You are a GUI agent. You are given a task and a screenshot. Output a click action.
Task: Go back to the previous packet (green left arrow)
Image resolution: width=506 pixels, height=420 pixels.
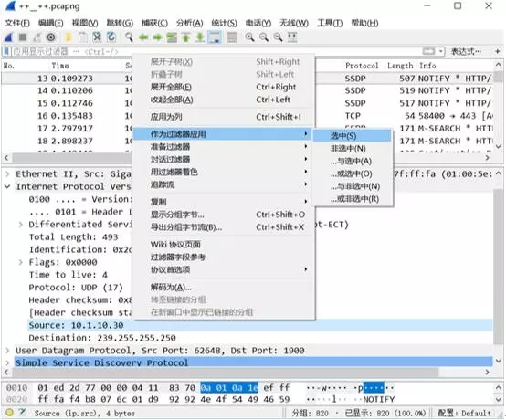[143, 37]
